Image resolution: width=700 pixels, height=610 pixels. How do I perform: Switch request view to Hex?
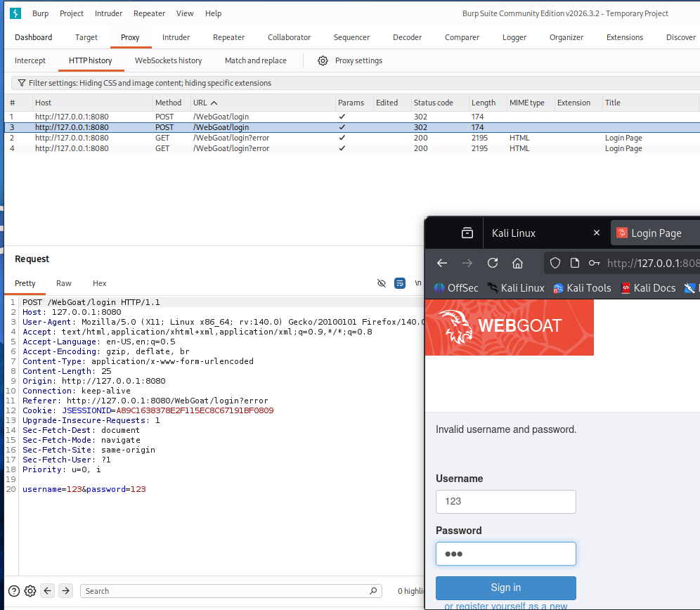click(100, 283)
